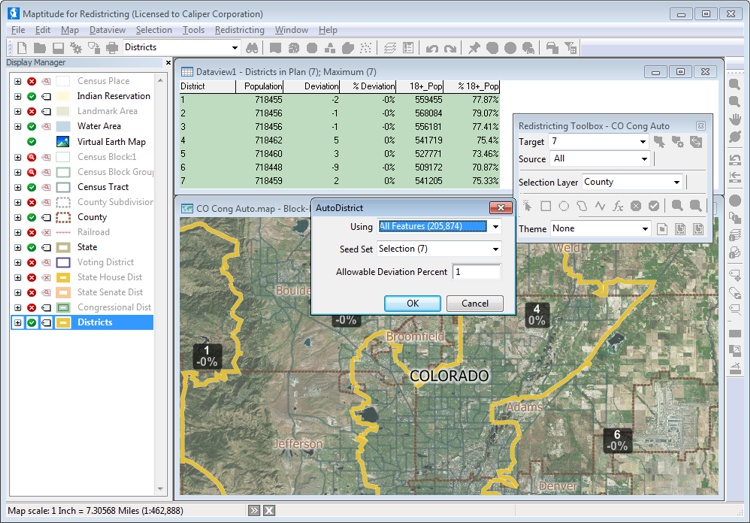Open the Seed Set dropdown in AutoDistrict
Screen dimensions: 750x523
(x=494, y=249)
